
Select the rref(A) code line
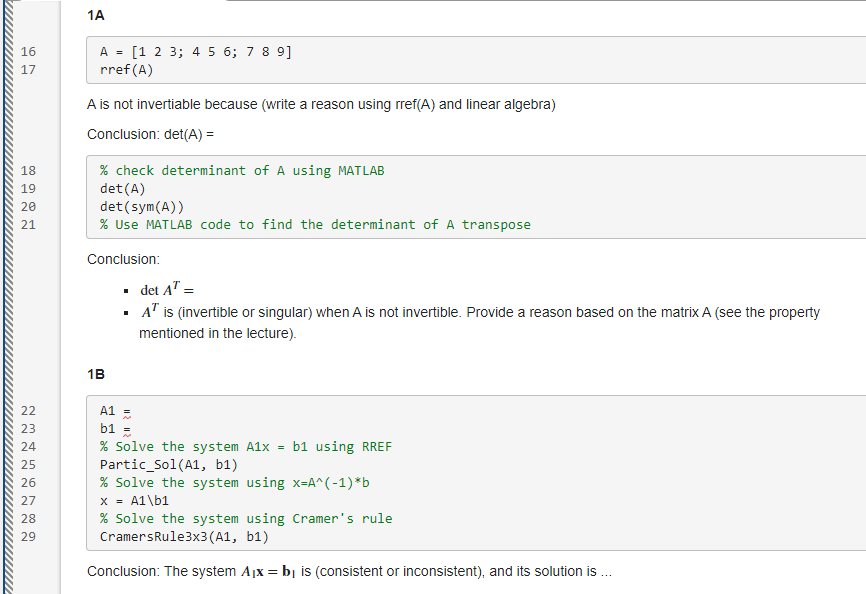(x=127, y=69)
